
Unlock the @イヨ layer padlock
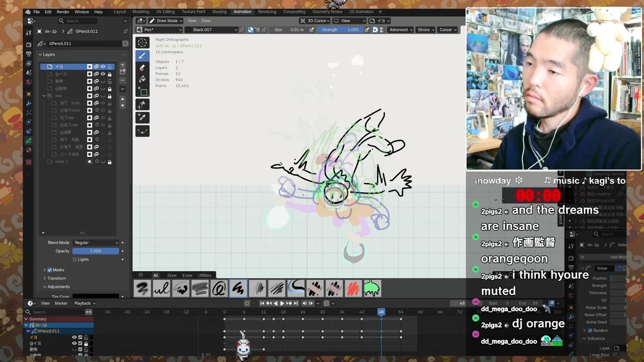pyautogui.click(x=109, y=74)
